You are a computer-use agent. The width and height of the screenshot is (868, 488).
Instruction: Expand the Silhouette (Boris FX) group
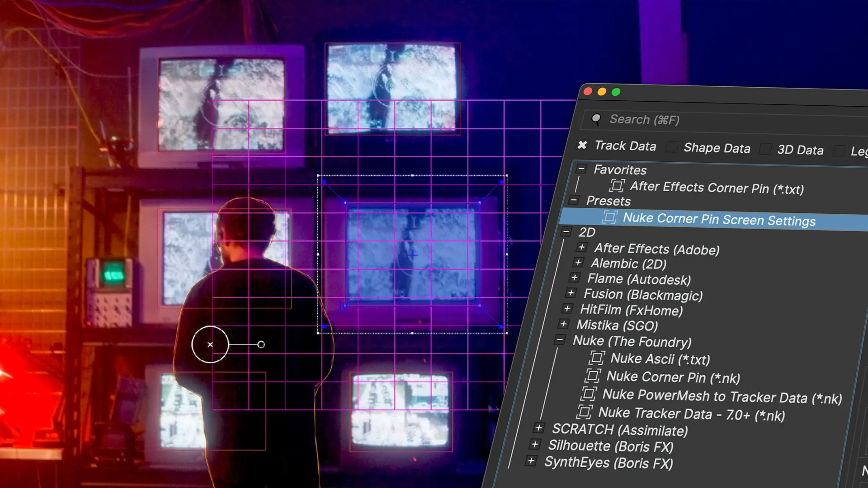(x=535, y=445)
